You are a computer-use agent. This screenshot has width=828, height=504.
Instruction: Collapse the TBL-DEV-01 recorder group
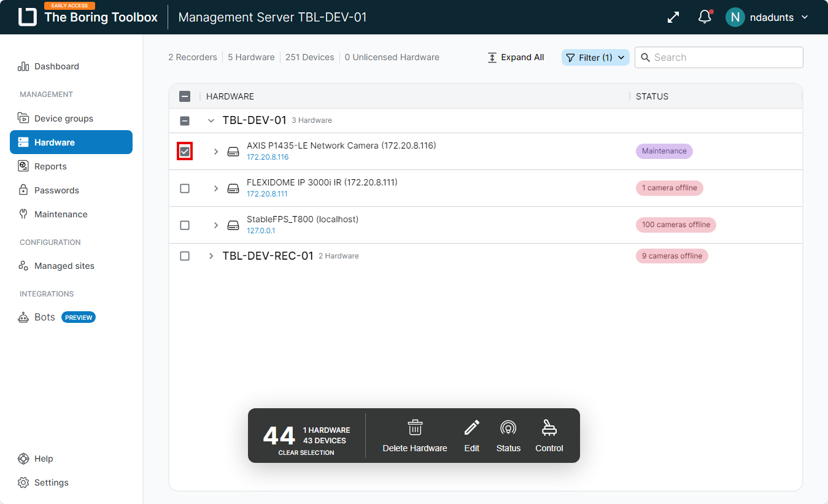pos(211,121)
